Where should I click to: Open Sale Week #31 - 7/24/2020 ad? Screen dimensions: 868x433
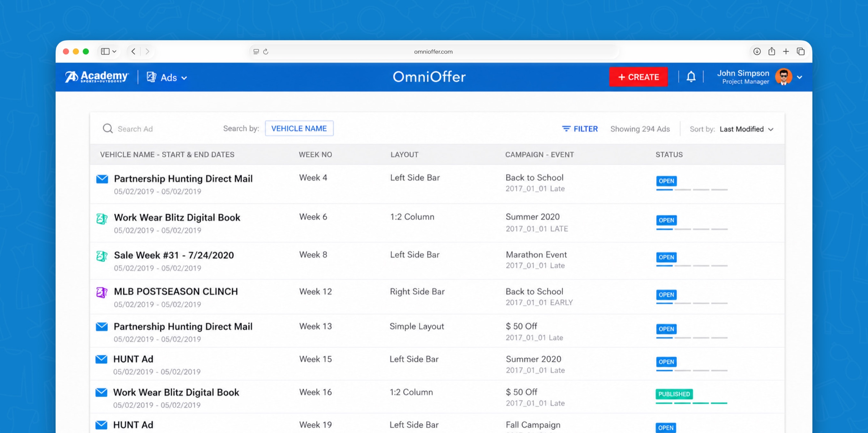coord(174,255)
